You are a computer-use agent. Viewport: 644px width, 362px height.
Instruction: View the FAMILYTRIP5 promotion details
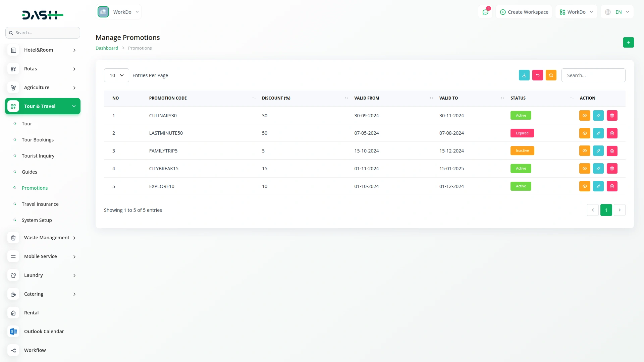[x=584, y=151]
